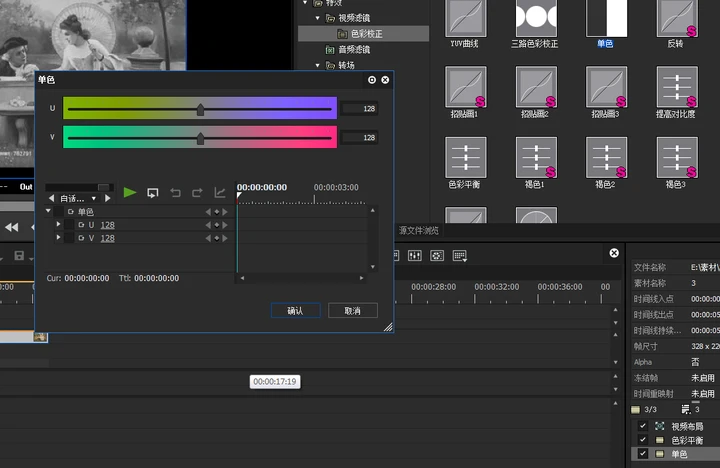Uncheck the 视频布局 effect checkbox
This screenshot has height=468, width=720.
coord(643,426)
